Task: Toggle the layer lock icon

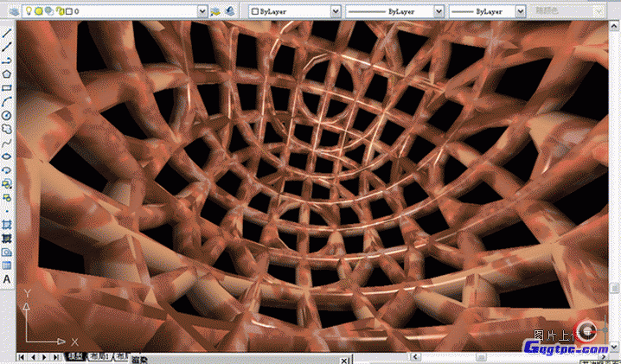Action: pyautogui.click(x=60, y=11)
